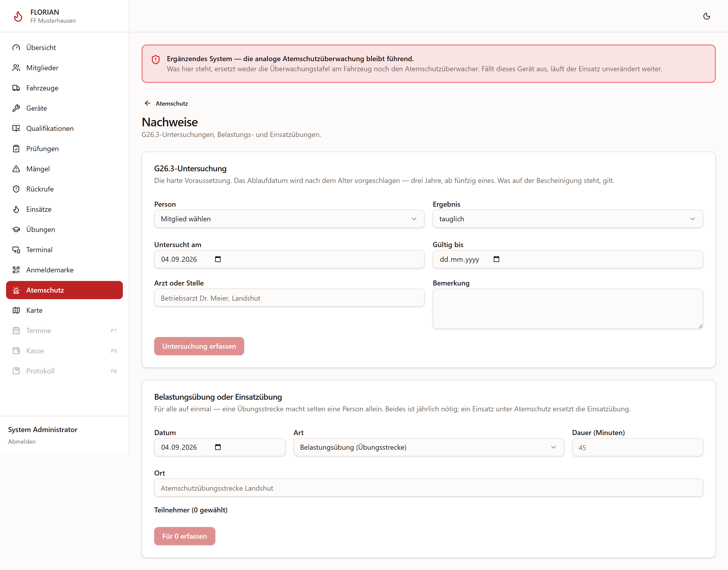
Task: Open Übersicht gauge icon in sidebar
Action: 16,47
